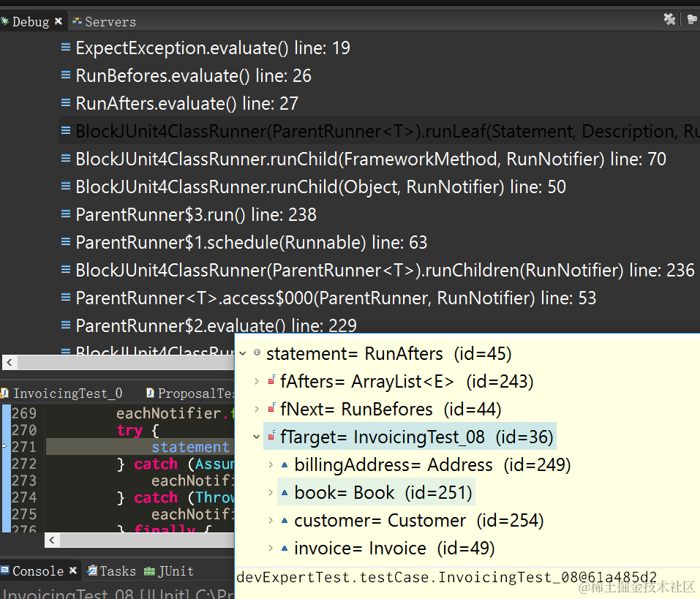This screenshot has height=599, width=700.
Task: Click the remove terminated launches icon
Action: [x=669, y=19]
